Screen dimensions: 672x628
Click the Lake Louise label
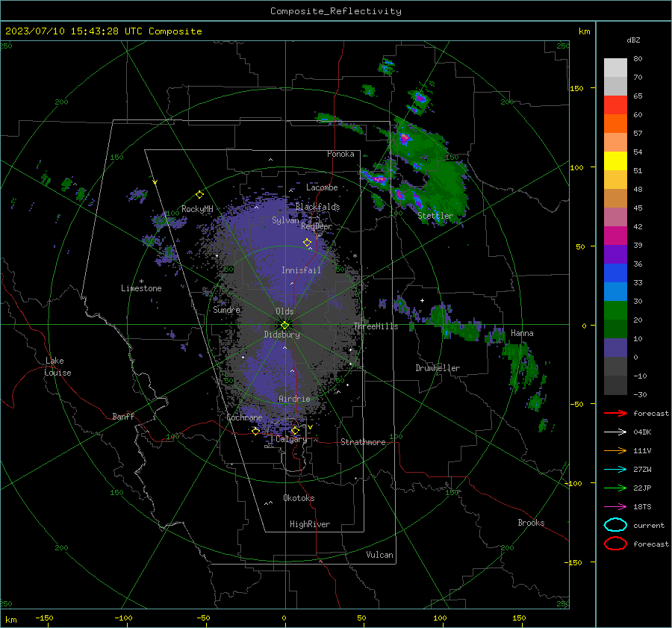tap(57, 367)
